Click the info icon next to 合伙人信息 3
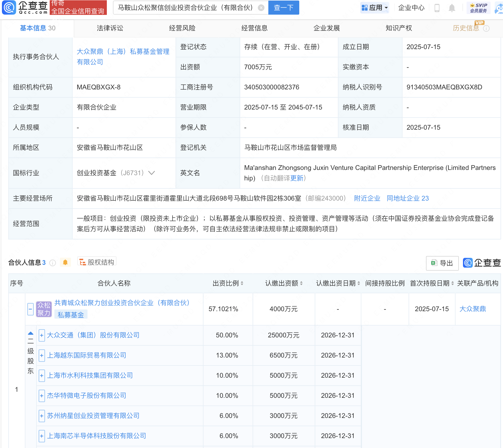Screen dimensions: 503x448 click(52, 263)
